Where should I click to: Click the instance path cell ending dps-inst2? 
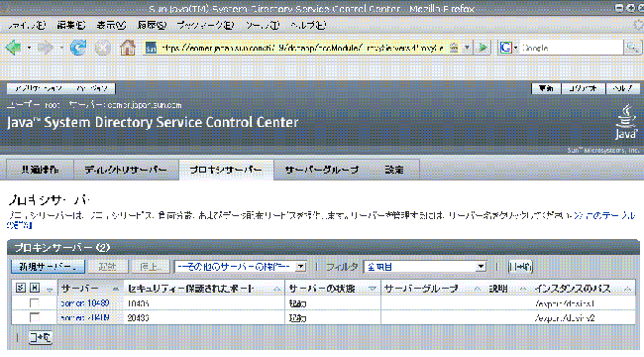(x=565, y=318)
